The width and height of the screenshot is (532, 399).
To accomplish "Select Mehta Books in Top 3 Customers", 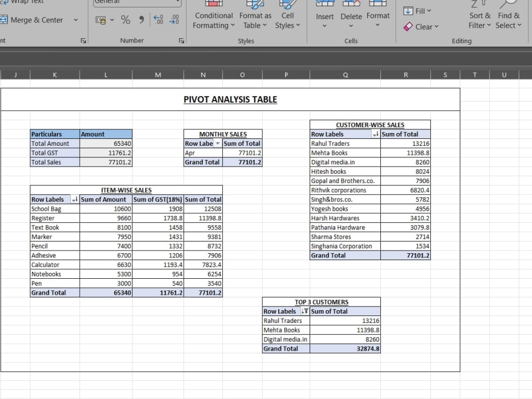I will [x=286, y=330].
